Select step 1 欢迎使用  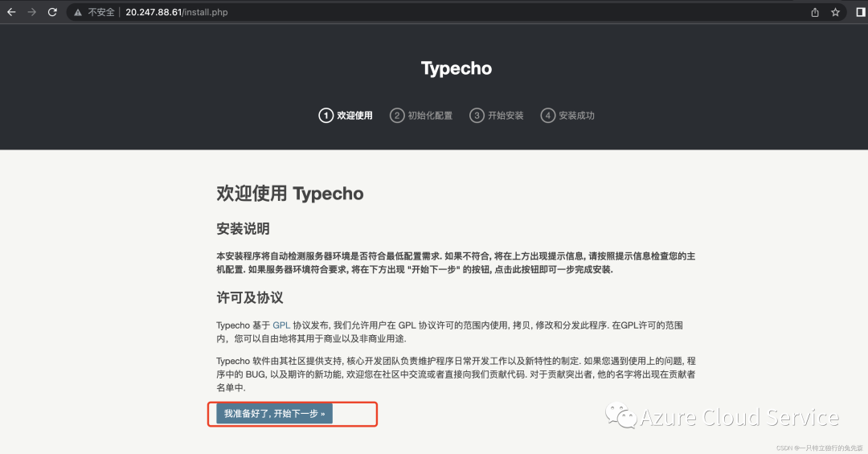coord(346,115)
